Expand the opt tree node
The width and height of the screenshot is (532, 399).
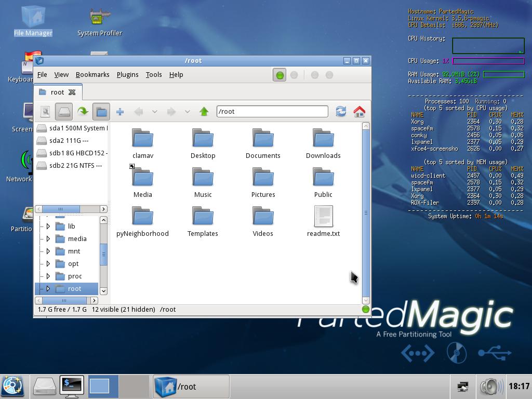click(48, 264)
